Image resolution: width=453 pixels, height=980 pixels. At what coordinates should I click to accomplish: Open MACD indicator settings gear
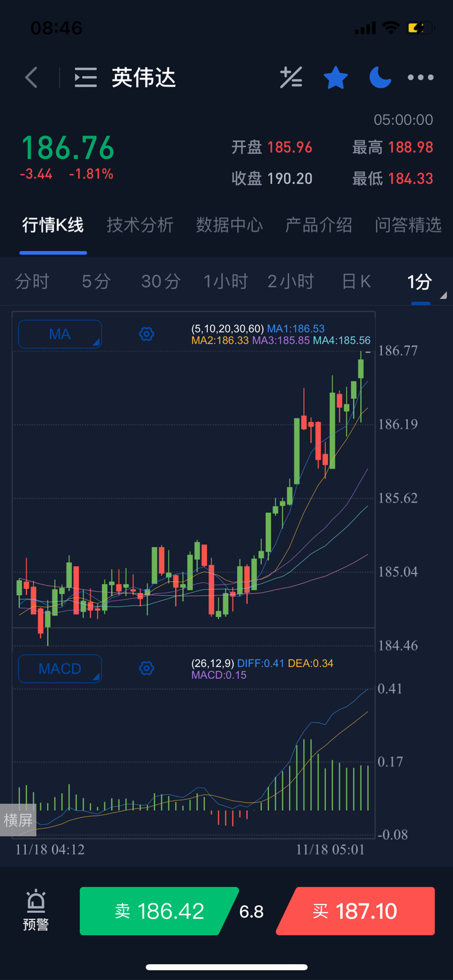coord(146,668)
